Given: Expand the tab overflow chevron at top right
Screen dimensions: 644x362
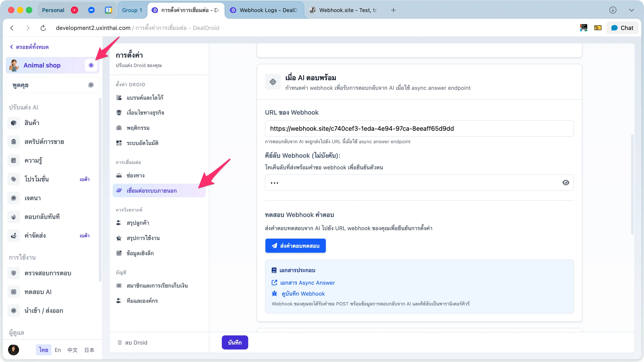Looking at the screenshot, I should click(x=632, y=10).
